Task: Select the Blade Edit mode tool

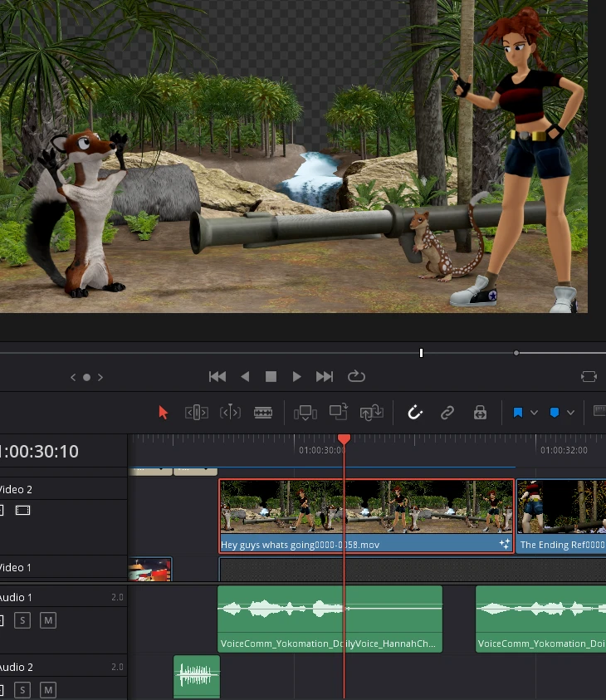Action: (263, 413)
